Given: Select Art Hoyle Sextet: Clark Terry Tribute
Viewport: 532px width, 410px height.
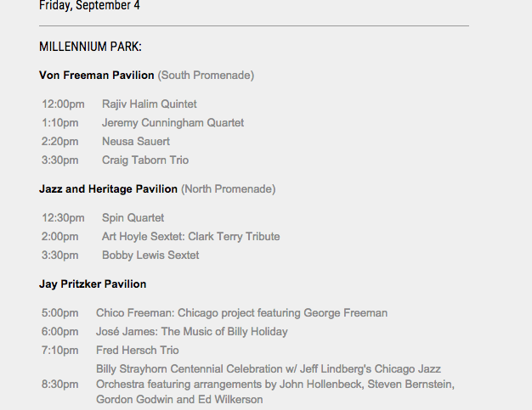Looking at the screenshot, I should point(190,237).
